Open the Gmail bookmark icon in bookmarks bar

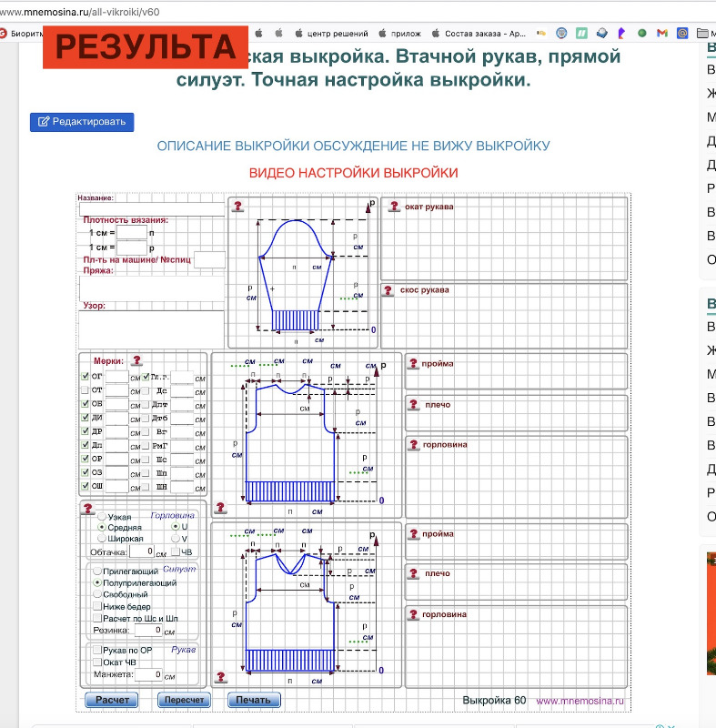click(x=661, y=33)
